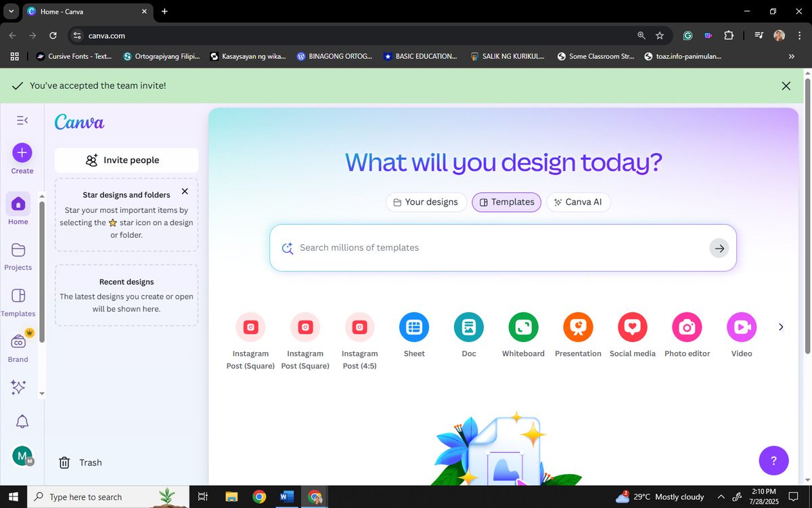Viewport: 812px width, 508px height.
Task: Click the purple Create plus button
Action: click(22, 152)
